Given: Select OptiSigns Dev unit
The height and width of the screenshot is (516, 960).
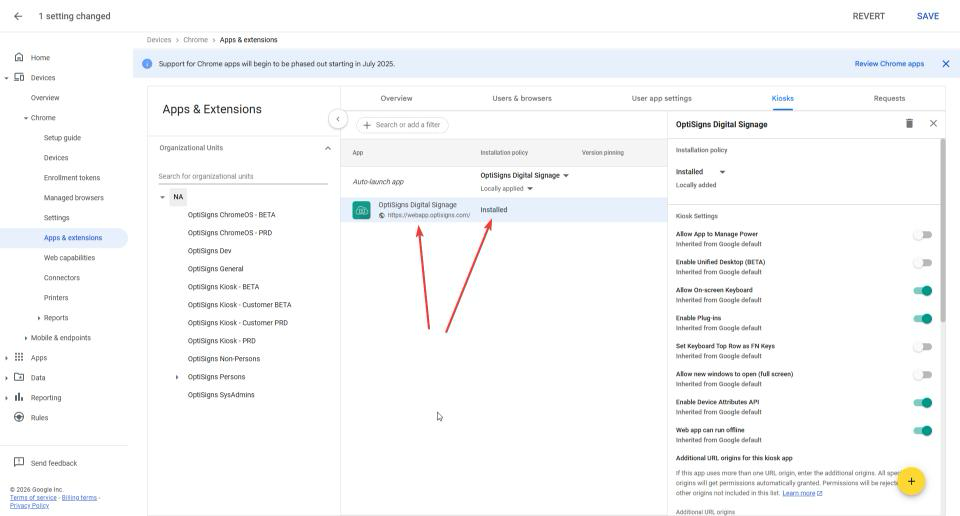Looking at the screenshot, I should (x=209, y=251).
